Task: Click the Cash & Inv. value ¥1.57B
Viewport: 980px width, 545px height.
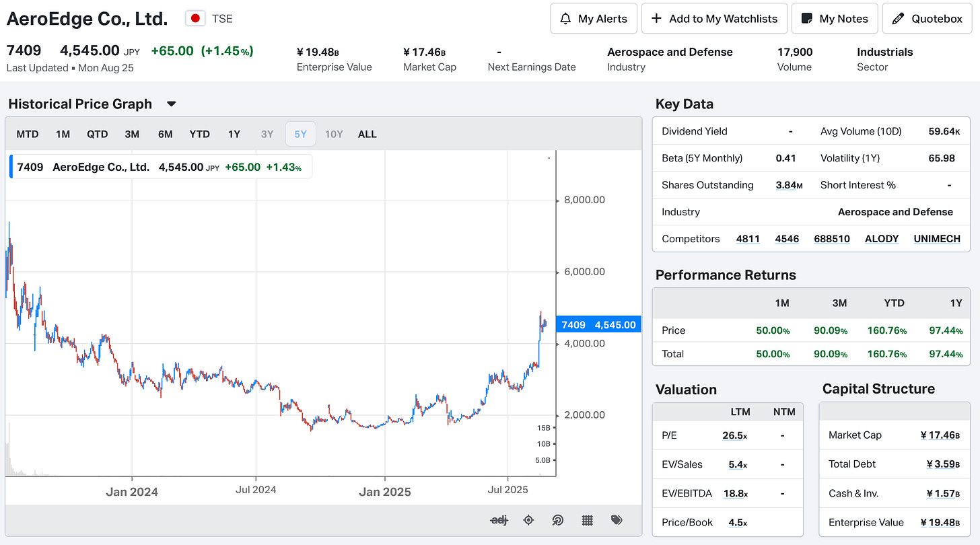Action: [943, 493]
